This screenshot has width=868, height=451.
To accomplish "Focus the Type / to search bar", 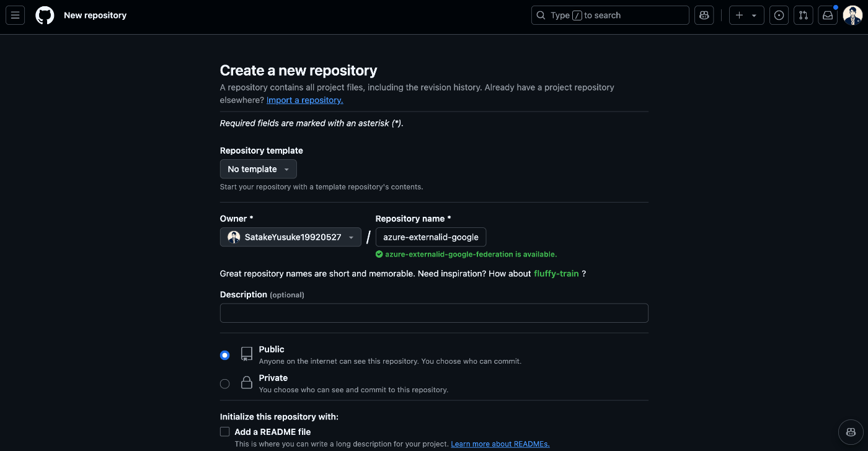I will click(610, 15).
